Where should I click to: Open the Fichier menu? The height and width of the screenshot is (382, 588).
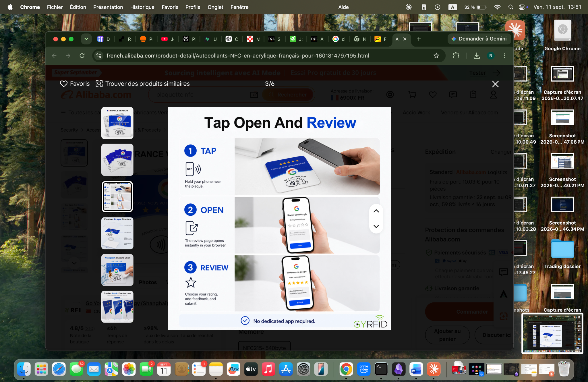55,7
